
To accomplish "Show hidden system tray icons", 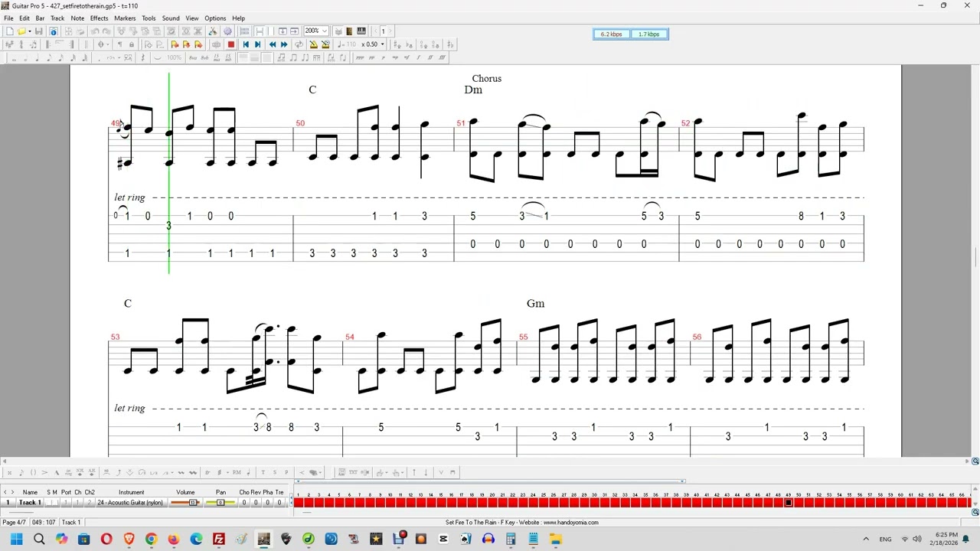I will [866, 540].
